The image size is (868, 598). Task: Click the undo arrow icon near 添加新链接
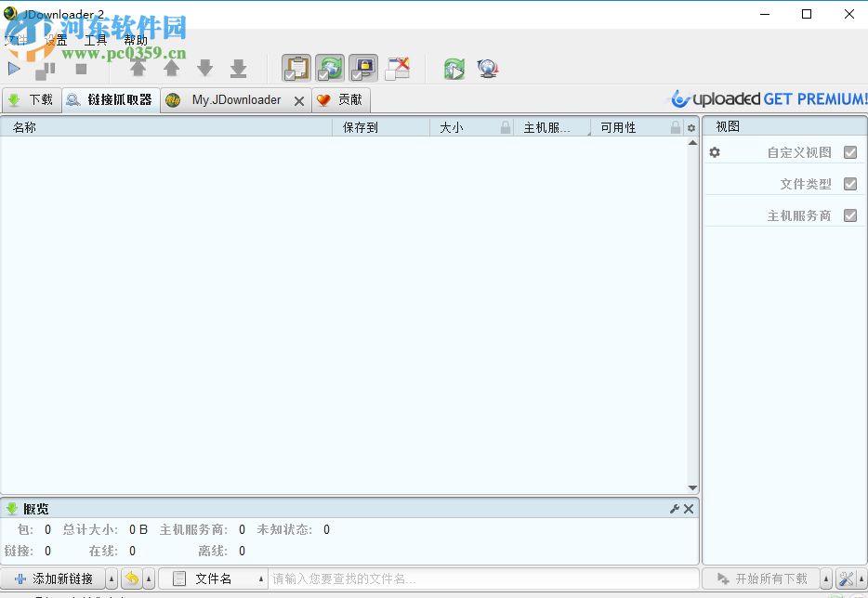click(x=131, y=578)
